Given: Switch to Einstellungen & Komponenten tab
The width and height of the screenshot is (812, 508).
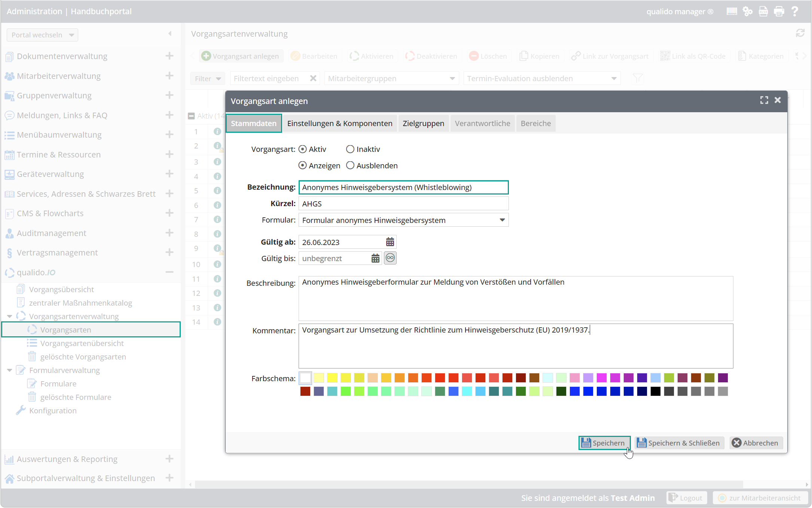Looking at the screenshot, I should (x=340, y=123).
